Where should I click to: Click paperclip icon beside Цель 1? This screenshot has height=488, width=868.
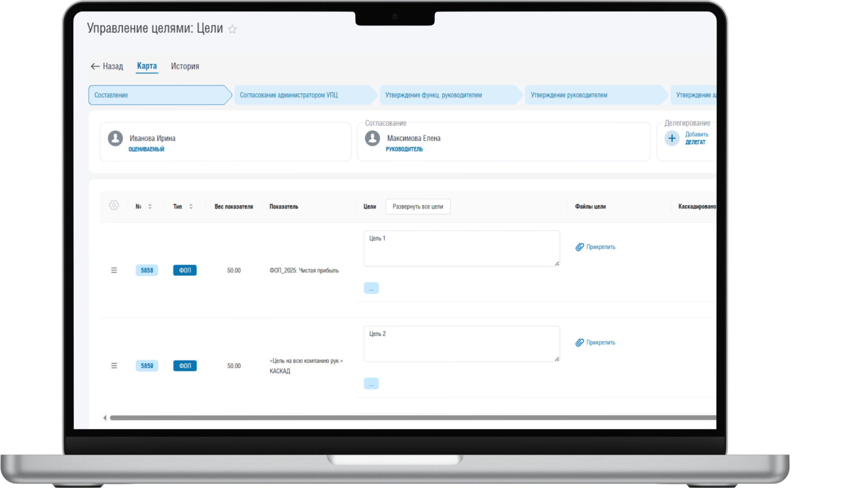(580, 247)
